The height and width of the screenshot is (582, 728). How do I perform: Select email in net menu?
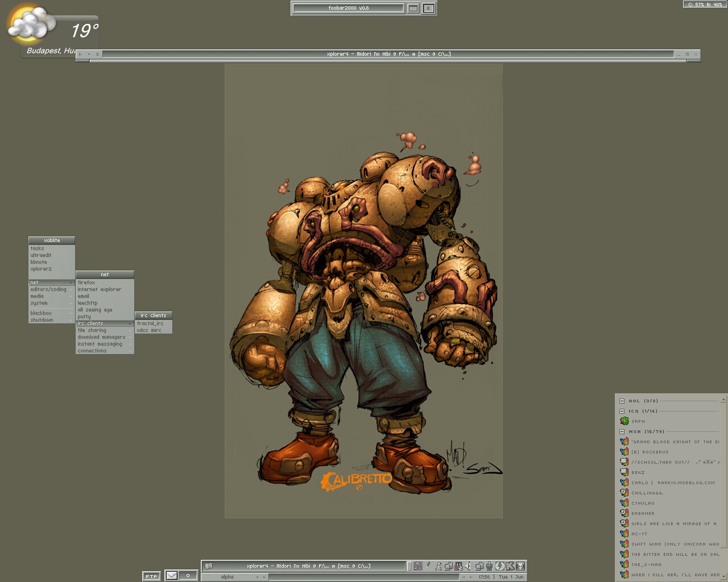point(105,296)
